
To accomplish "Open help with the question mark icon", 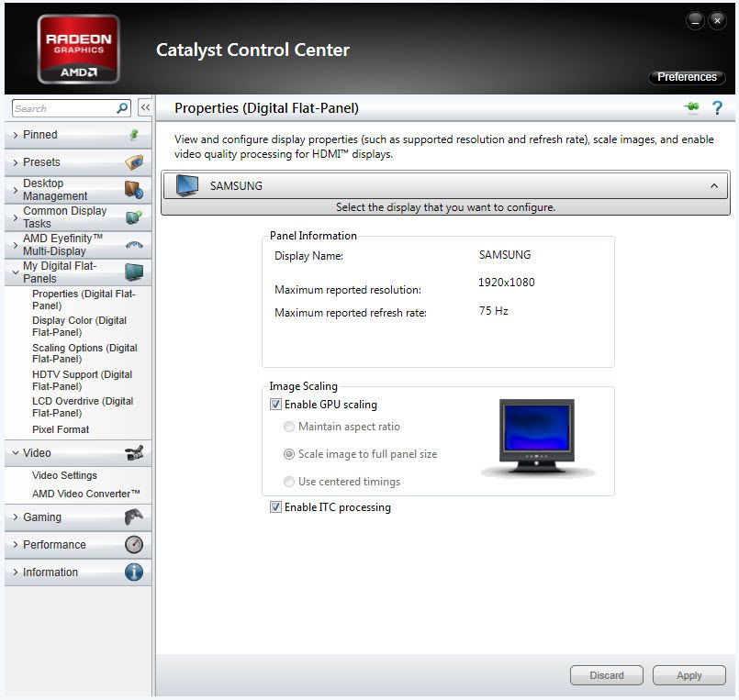I will point(717,108).
